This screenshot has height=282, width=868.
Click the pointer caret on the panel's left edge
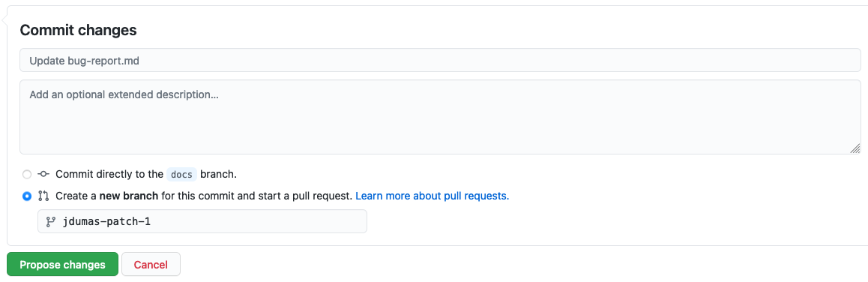4,21
